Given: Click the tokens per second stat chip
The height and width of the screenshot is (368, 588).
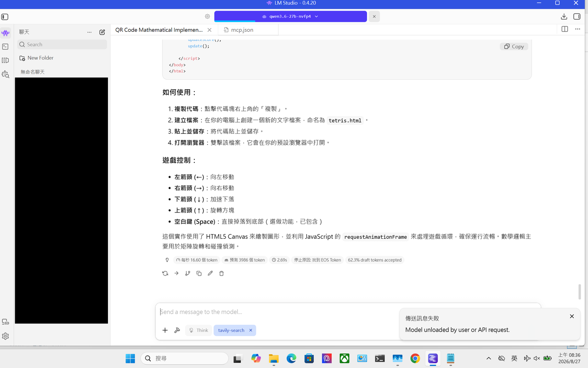Looking at the screenshot, I should [197, 260].
